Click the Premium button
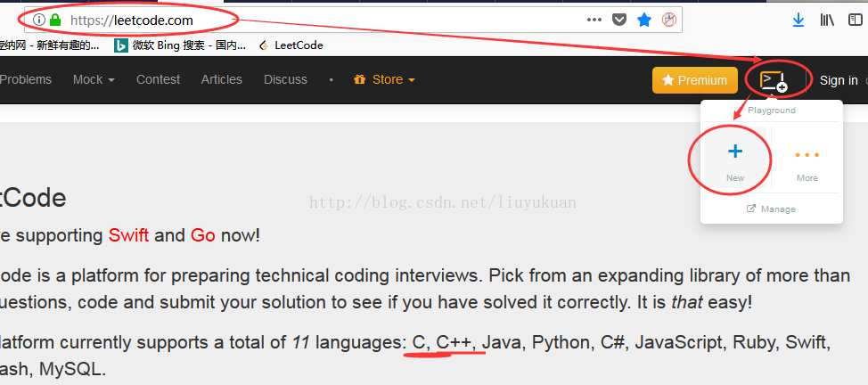The width and height of the screenshot is (868, 385). [x=695, y=80]
